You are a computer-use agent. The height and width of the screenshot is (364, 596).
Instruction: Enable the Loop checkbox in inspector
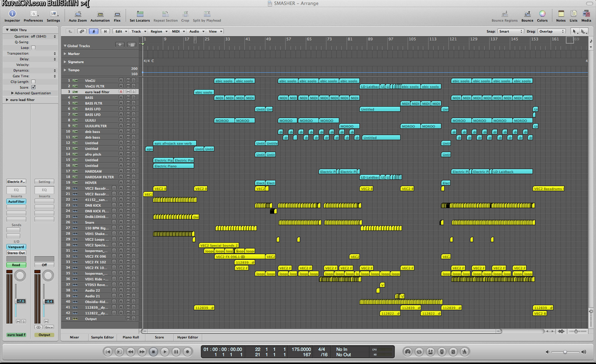33,47
